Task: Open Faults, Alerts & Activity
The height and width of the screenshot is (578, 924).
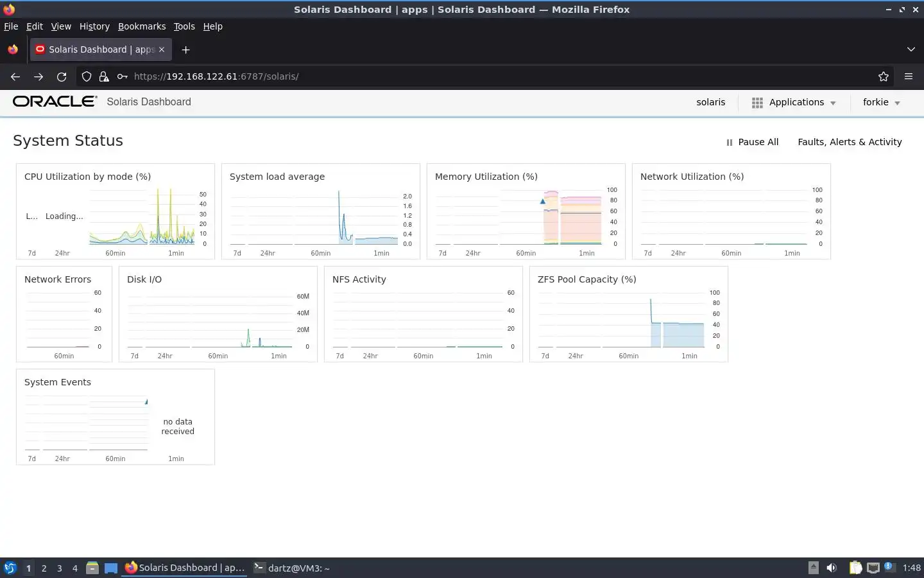Action: pyautogui.click(x=850, y=142)
